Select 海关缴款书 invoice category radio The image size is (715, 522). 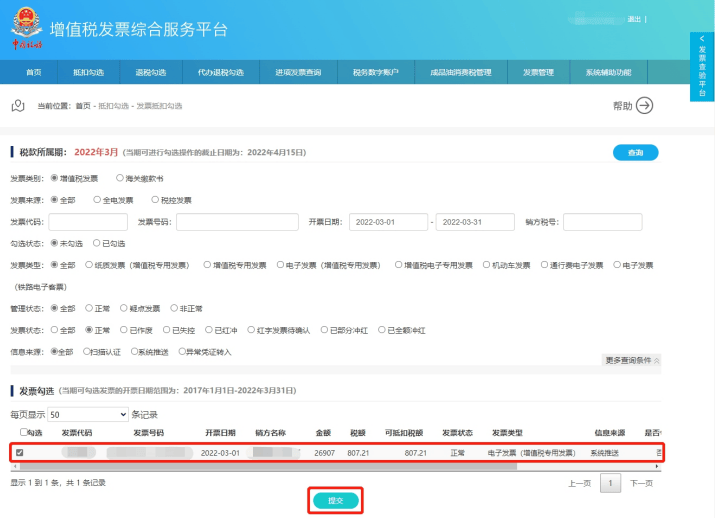(121, 178)
